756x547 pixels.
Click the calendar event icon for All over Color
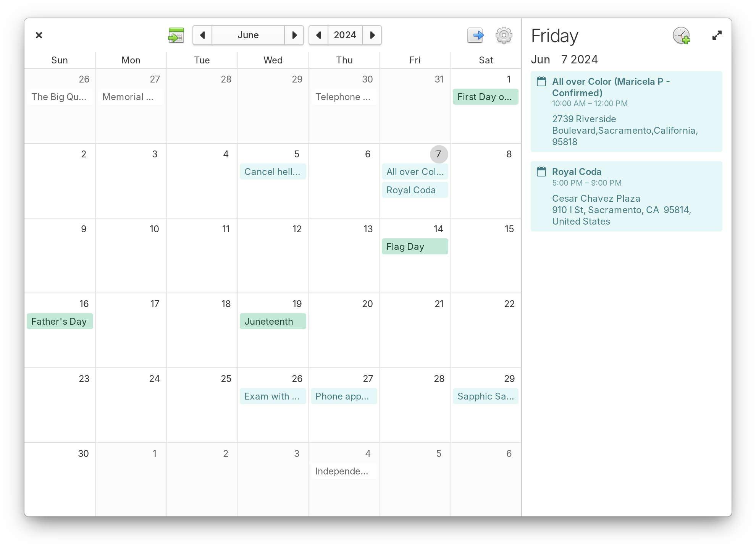tap(541, 82)
